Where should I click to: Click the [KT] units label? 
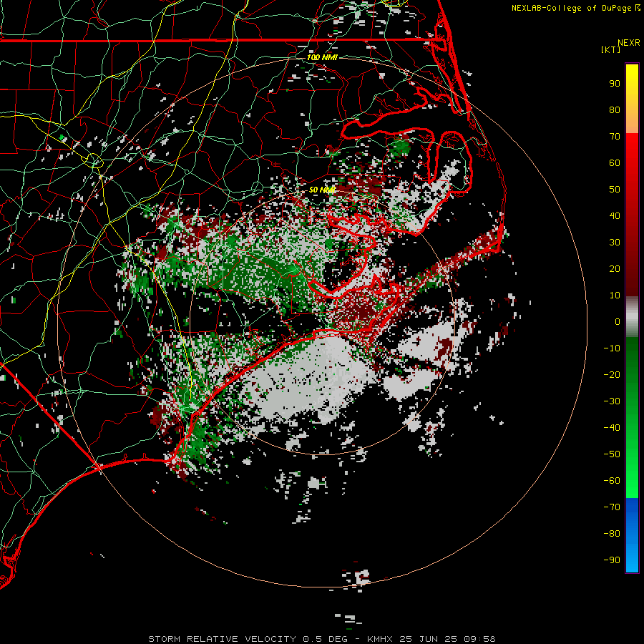point(611,49)
